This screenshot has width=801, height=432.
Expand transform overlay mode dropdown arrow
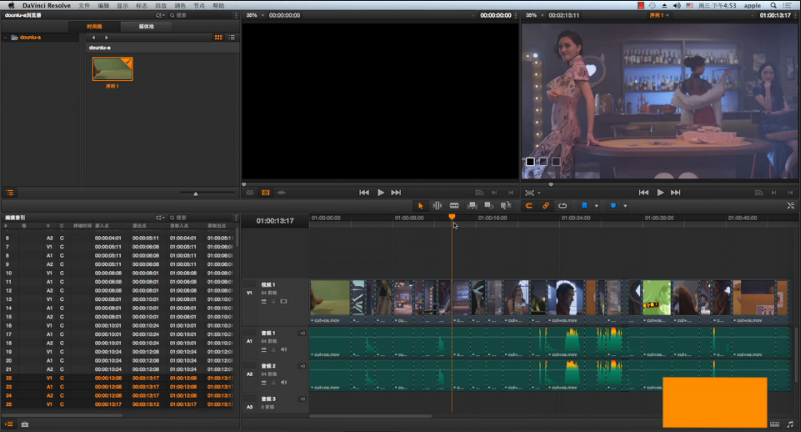539,193
